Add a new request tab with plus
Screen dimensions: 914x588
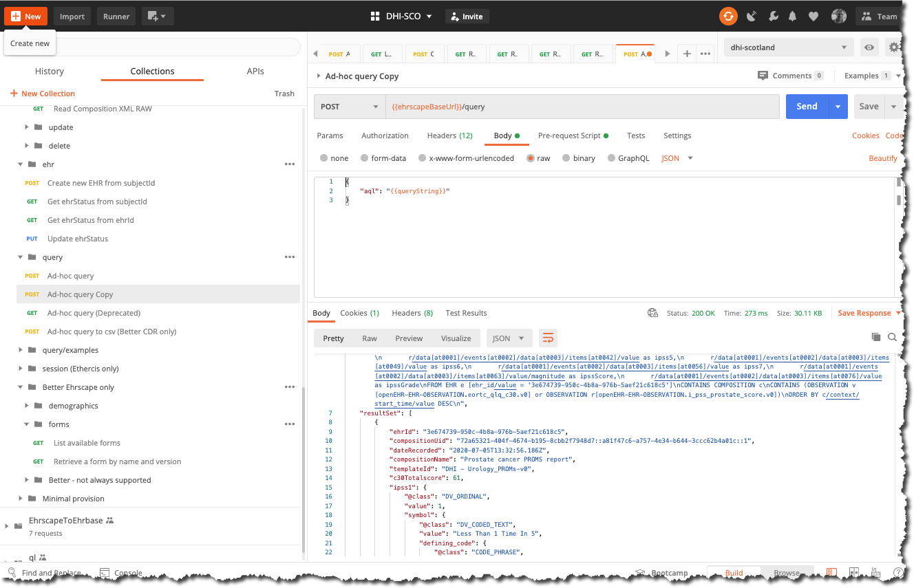[x=687, y=54]
